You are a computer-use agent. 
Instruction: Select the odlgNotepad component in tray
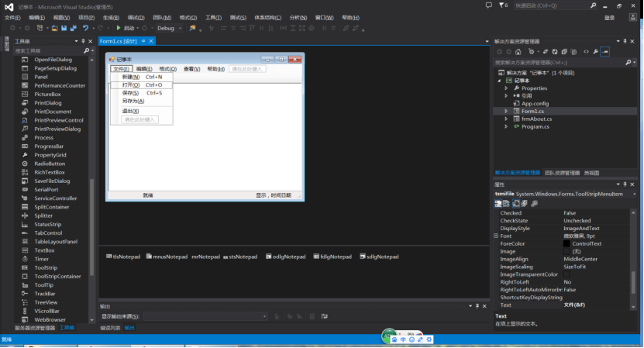pos(286,257)
